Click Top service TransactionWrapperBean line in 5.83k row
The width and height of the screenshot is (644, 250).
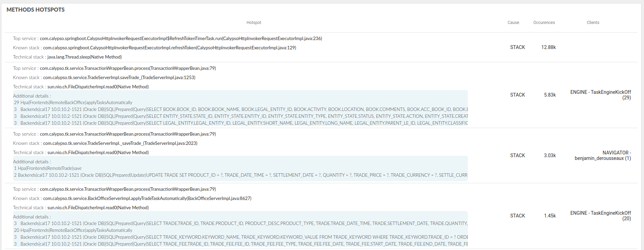click(x=115, y=68)
